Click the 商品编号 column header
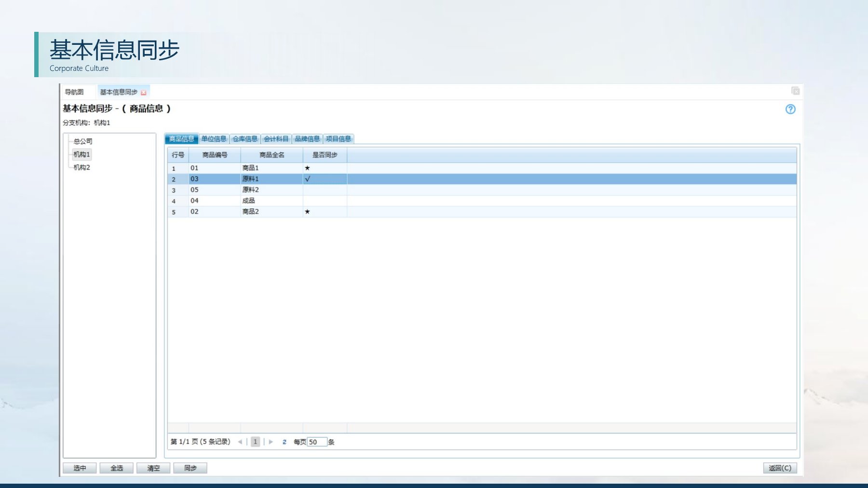Screen dimensions: 868x488 point(215,155)
